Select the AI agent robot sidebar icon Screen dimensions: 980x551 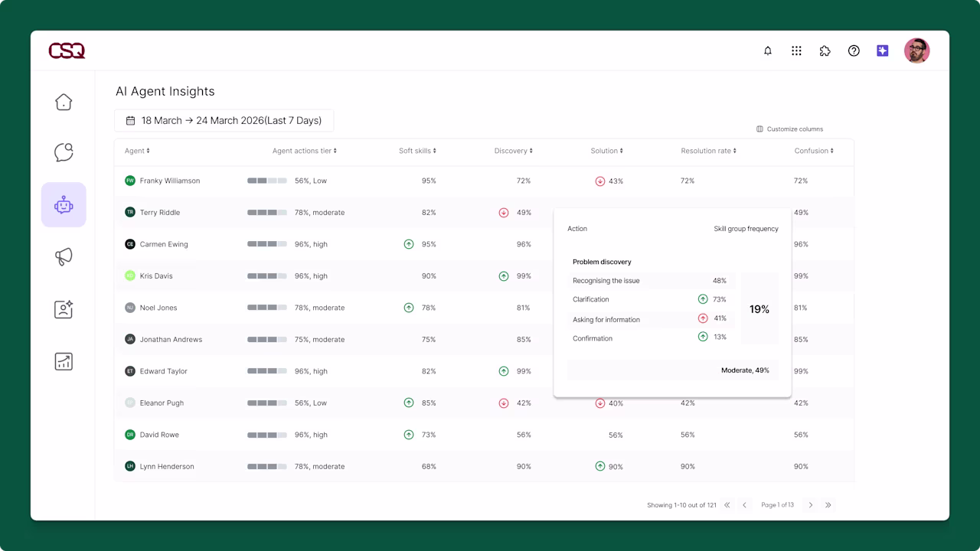click(x=64, y=204)
